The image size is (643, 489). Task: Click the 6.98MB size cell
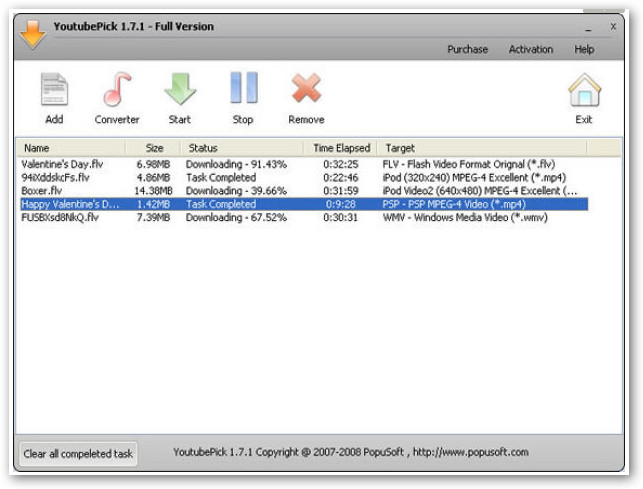pos(153,164)
